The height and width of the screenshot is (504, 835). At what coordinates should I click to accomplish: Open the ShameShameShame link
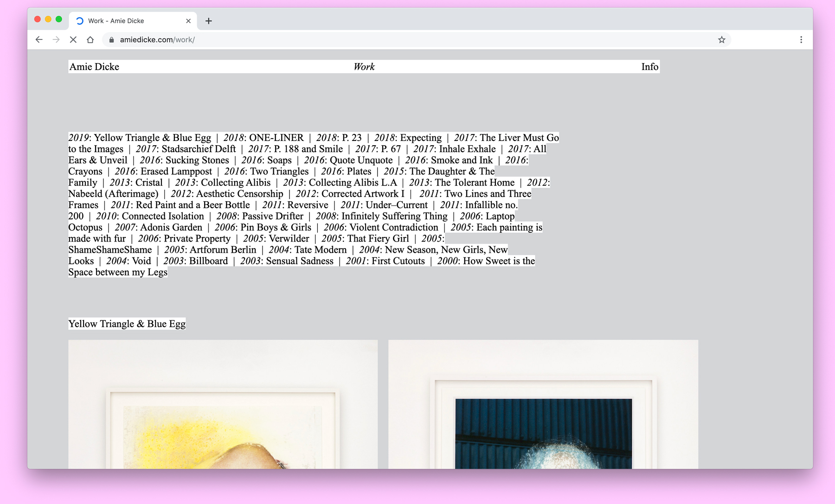tap(110, 249)
